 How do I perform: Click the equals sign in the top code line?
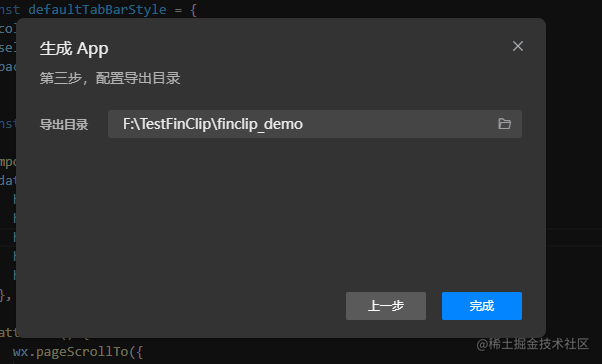(178, 10)
